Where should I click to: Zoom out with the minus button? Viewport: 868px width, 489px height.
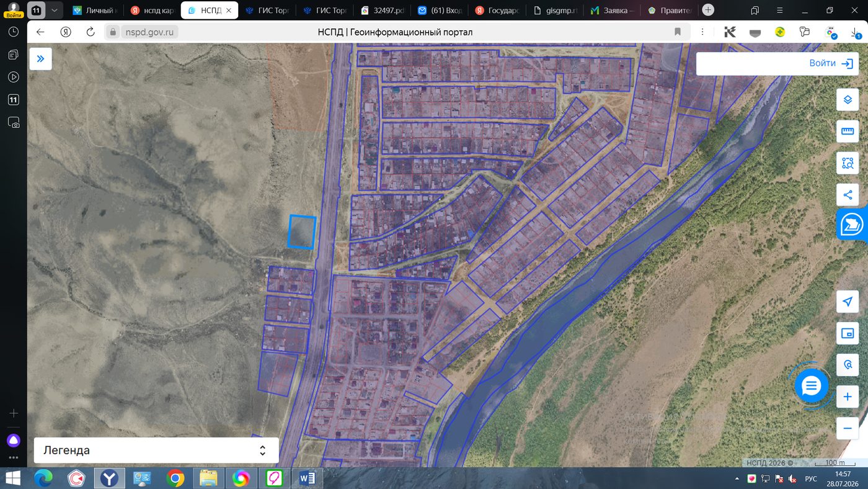click(848, 428)
